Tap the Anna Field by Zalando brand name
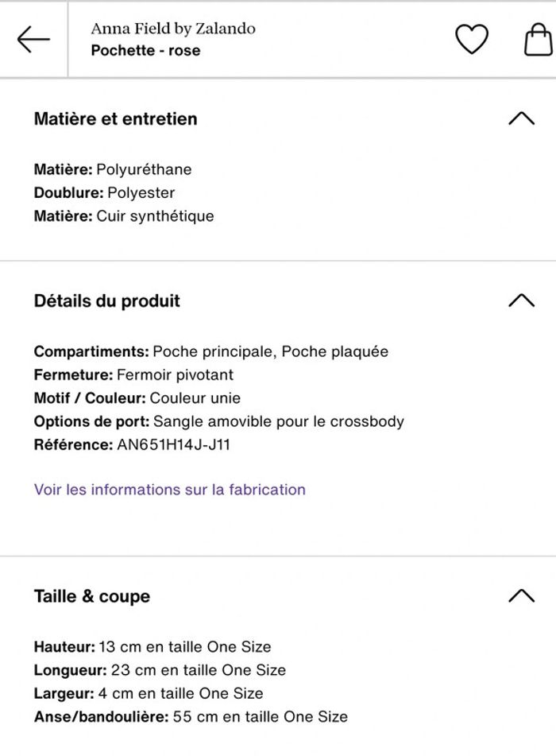This screenshot has width=556, height=756. [172, 29]
